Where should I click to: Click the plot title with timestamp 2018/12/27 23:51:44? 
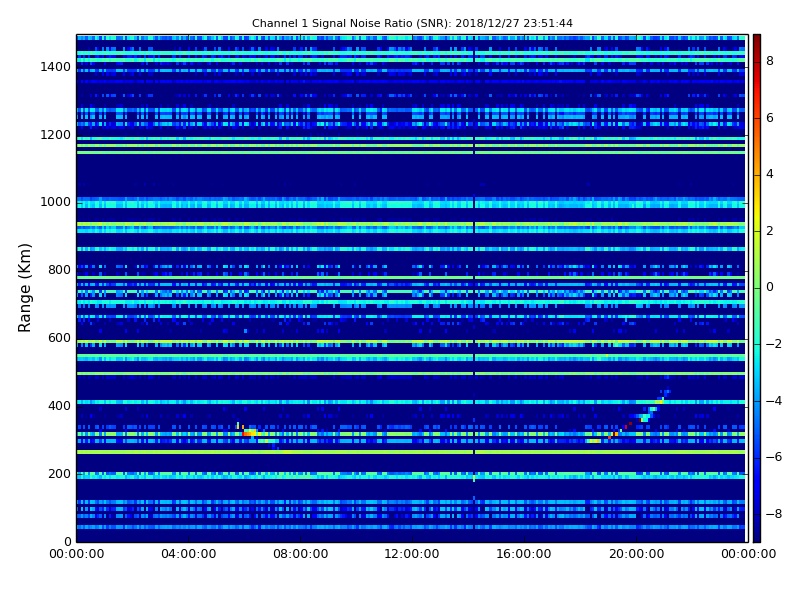click(x=412, y=23)
